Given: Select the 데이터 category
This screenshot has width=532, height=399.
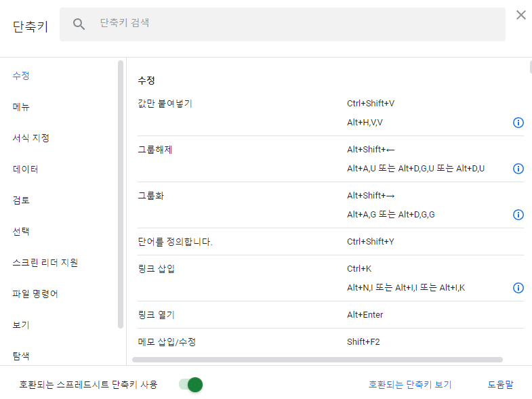Looking at the screenshot, I should (x=26, y=169).
